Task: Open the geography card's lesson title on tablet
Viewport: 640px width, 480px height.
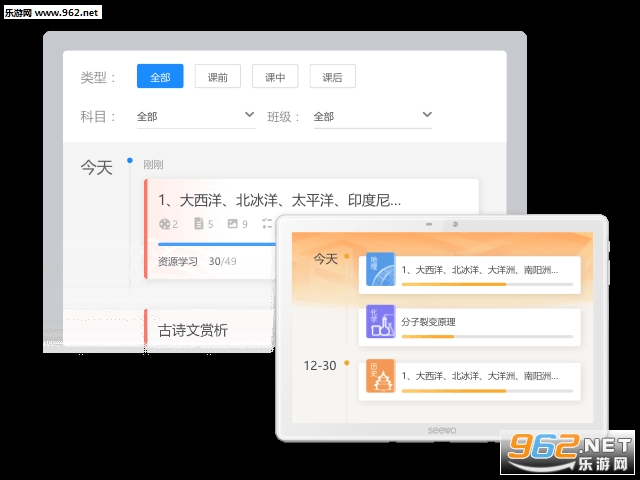Action: pos(480,270)
